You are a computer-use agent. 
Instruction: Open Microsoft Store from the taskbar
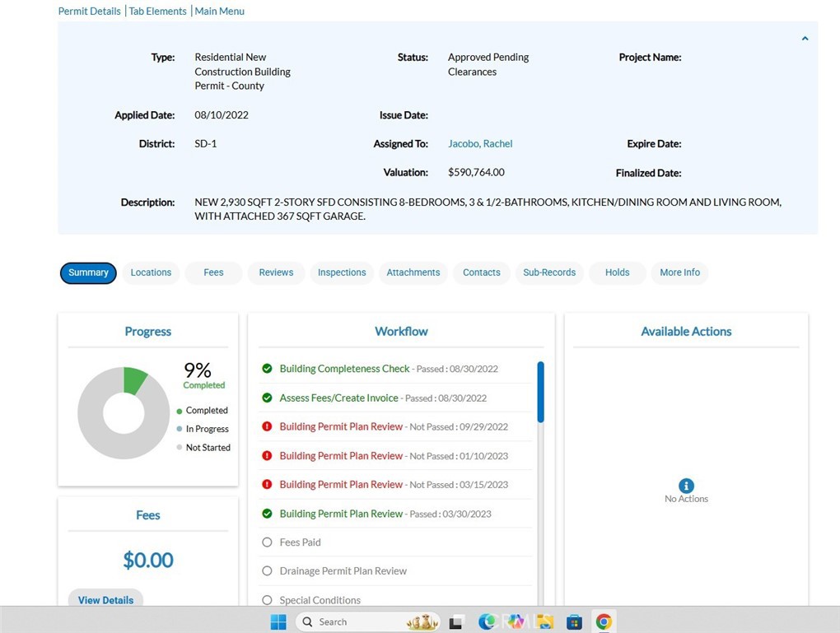click(574, 621)
